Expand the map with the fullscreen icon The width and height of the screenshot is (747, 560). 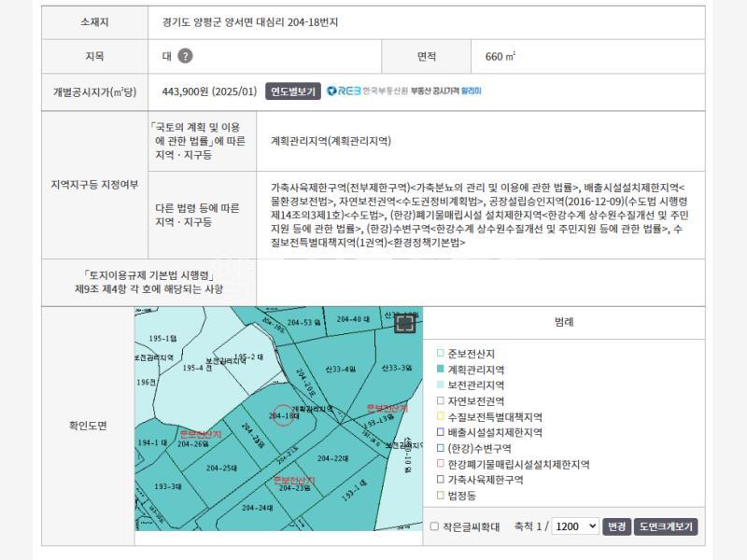[x=404, y=324]
